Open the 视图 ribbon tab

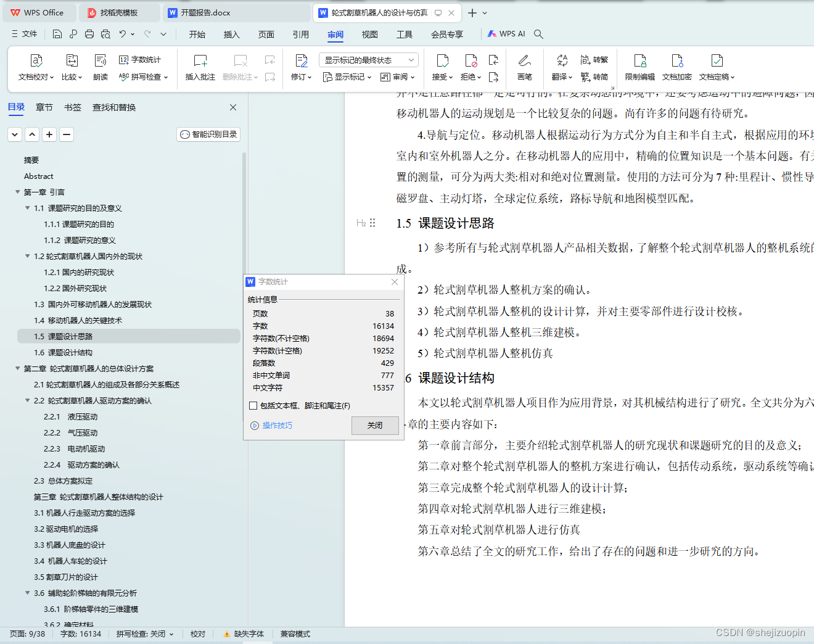coord(370,35)
